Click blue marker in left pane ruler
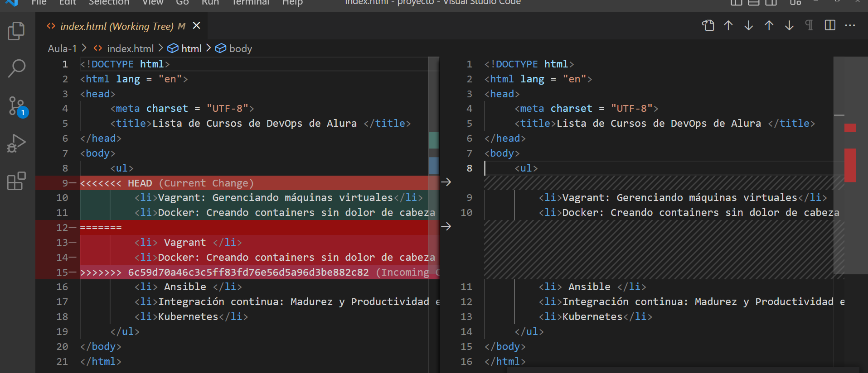 (x=434, y=165)
